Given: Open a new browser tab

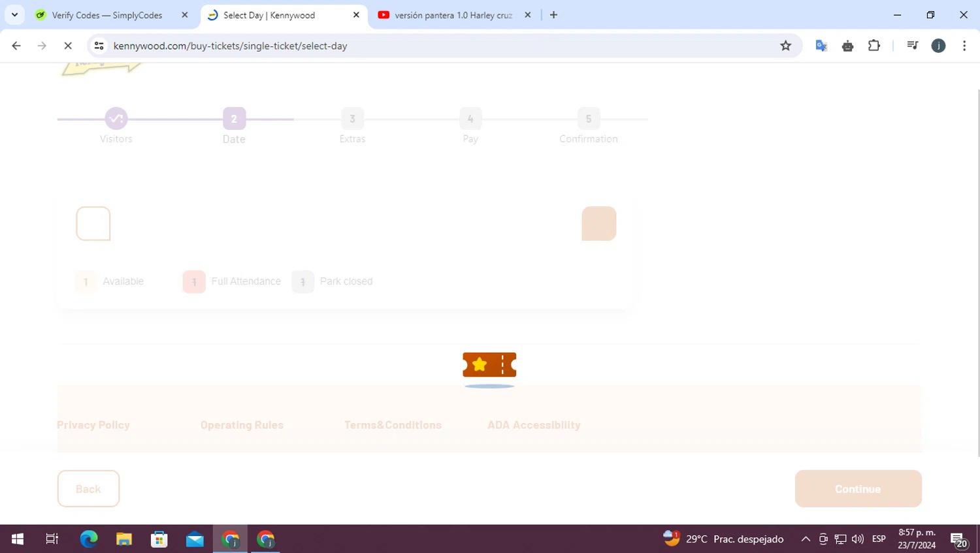Looking at the screenshot, I should point(554,15).
